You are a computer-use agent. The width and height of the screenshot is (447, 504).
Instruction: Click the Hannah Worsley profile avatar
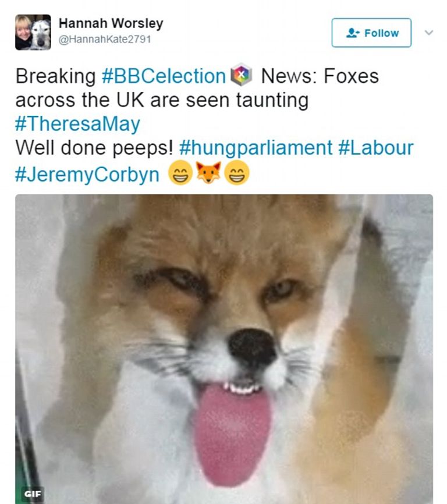coord(33,32)
